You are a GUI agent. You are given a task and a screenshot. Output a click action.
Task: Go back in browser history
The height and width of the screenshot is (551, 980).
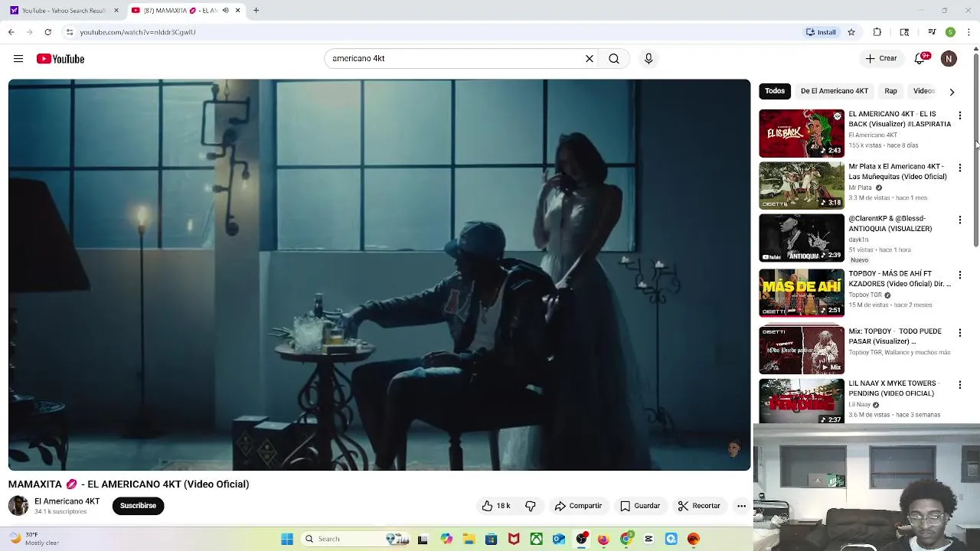[11, 32]
